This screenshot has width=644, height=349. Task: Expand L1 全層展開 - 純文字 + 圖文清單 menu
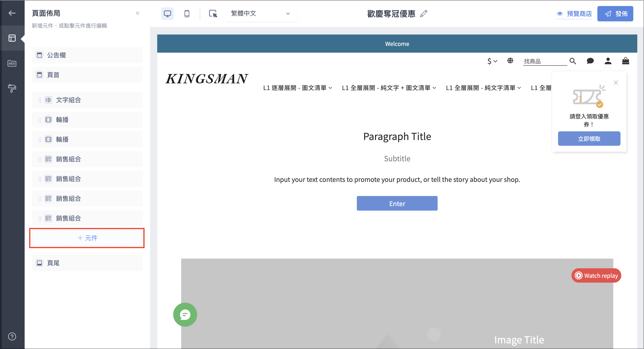point(389,88)
